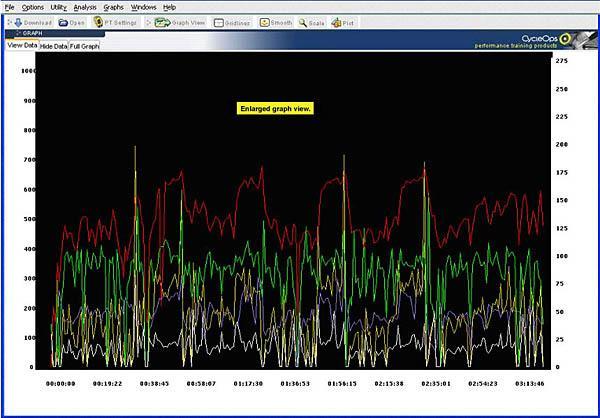
Task: Select the Hide Data tab
Action: (53, 46)
